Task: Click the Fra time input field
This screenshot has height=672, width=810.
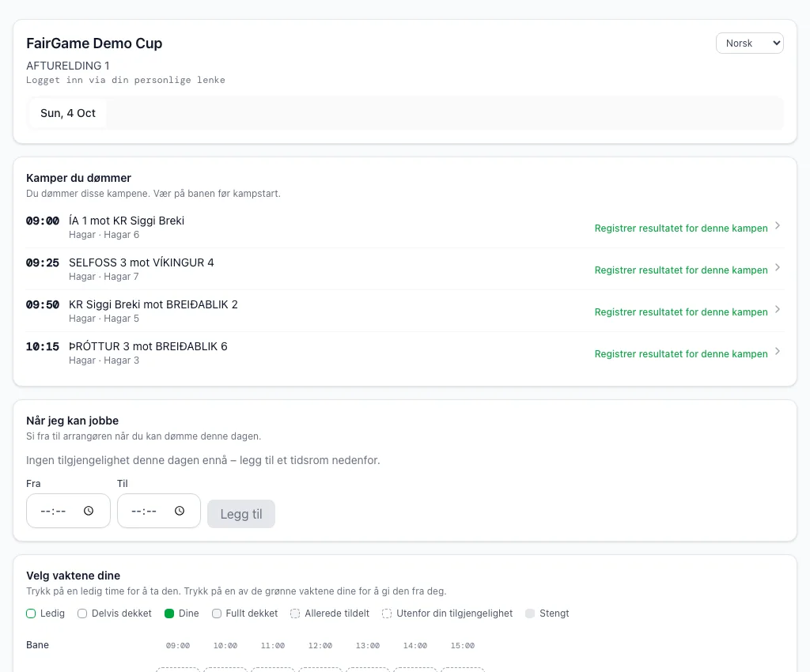Action: (68, 511)
